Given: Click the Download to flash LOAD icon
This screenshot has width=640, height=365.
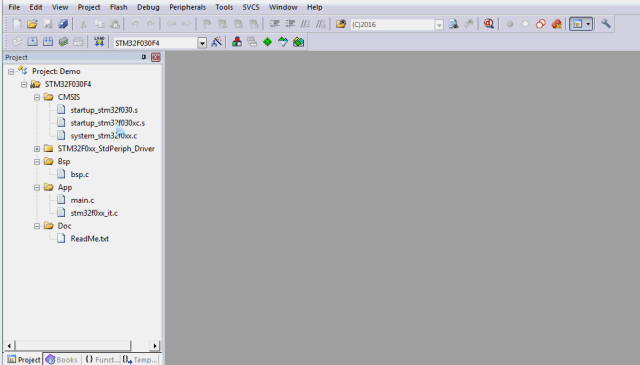Looking at the screenshot, I should tap(99, 42).
